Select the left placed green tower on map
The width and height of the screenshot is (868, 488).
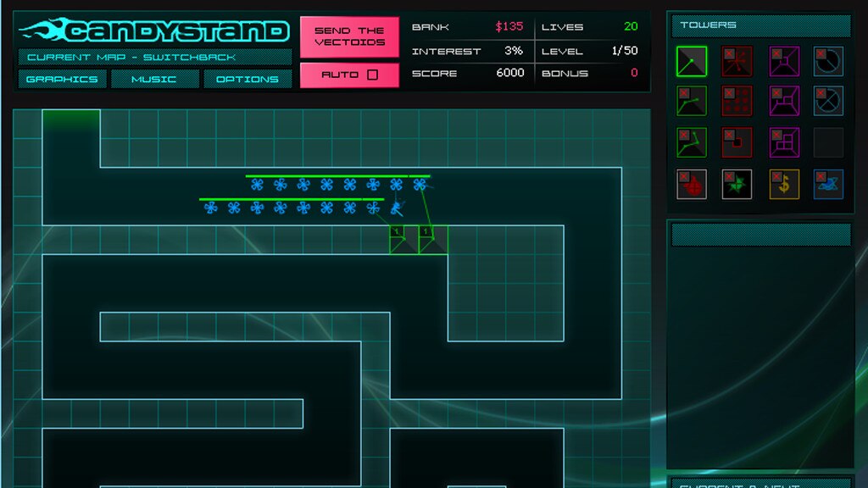[x=403, y=240]
